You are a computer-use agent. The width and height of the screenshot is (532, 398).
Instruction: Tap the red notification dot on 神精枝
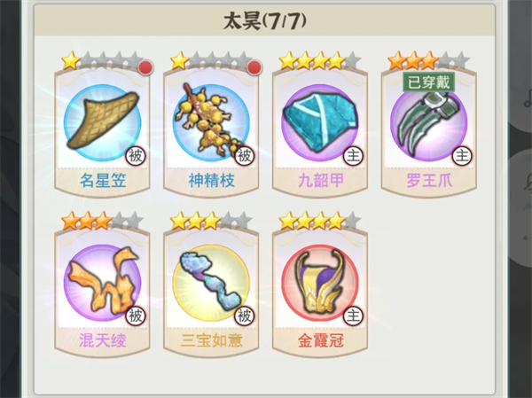click(x=254, y=67)
